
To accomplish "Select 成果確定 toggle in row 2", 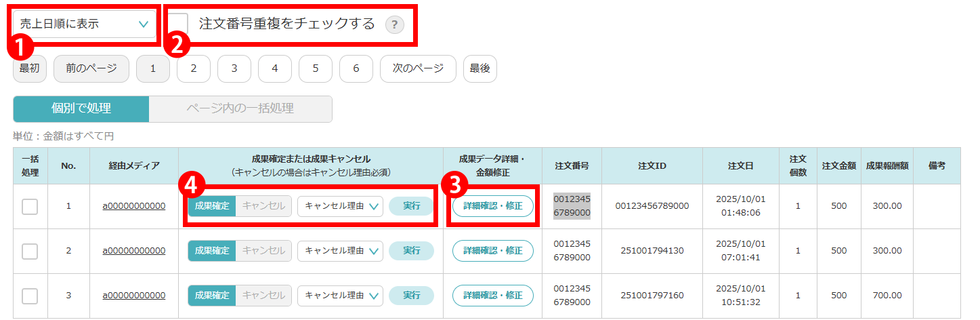I will coord(212,251).
